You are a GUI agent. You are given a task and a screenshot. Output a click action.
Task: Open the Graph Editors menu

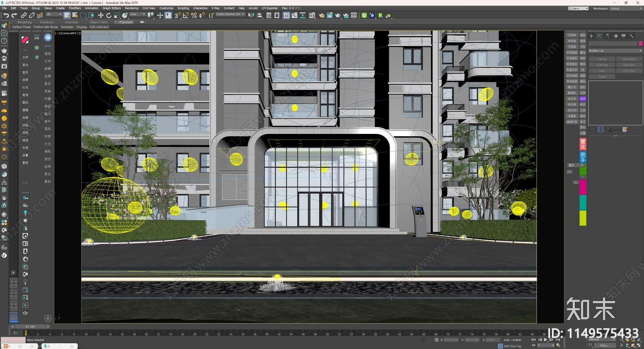(111, 8)
